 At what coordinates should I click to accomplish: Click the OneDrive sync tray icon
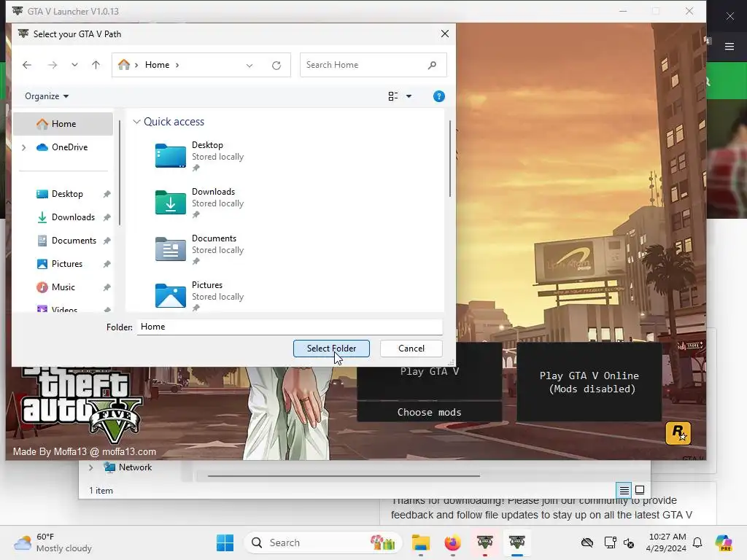click(587, 542)
